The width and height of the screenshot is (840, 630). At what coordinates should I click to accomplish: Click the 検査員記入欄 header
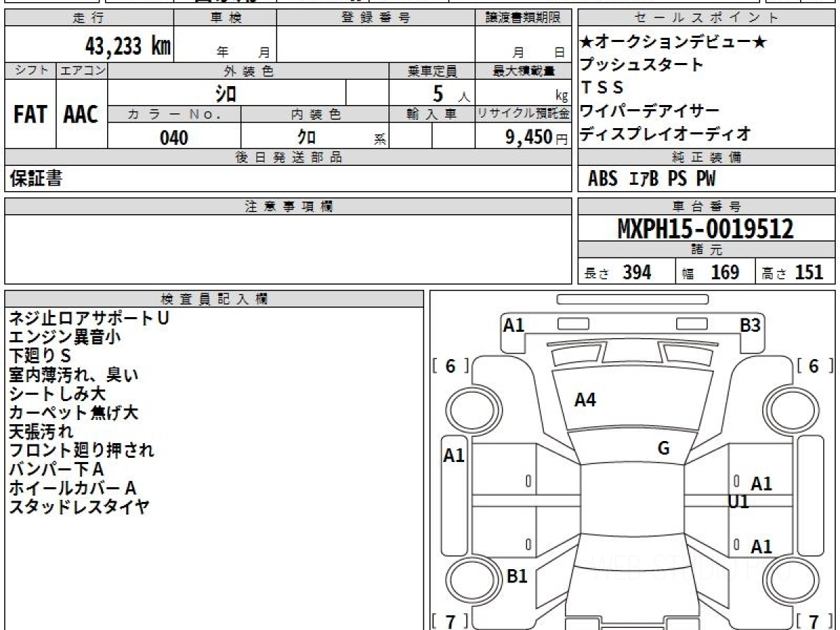click(214, 298)
